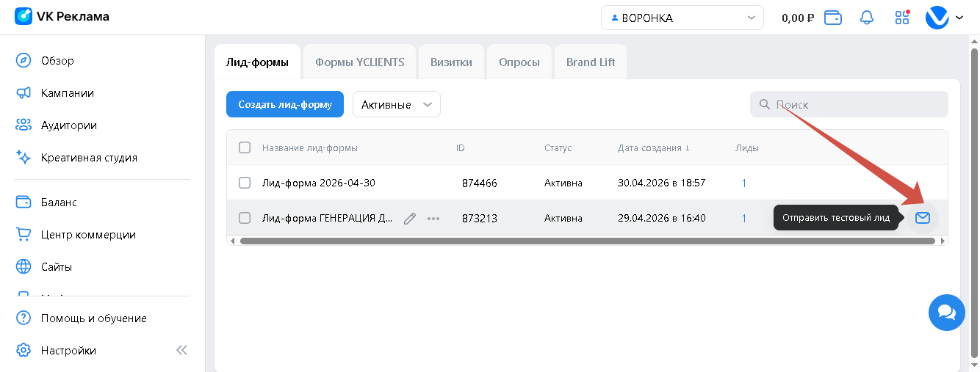Switch to the Визитки tab
This screenshot has height=372, width=980.
pos(451,62)
